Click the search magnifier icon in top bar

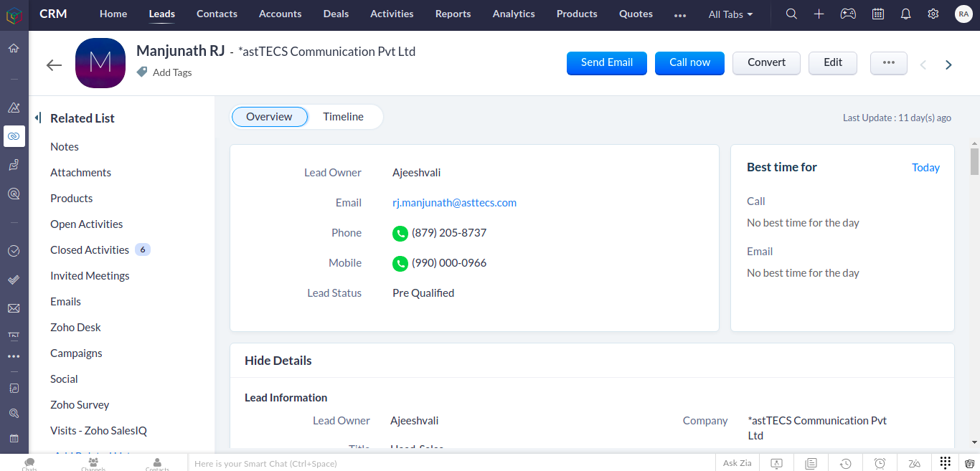pos(791,14)
